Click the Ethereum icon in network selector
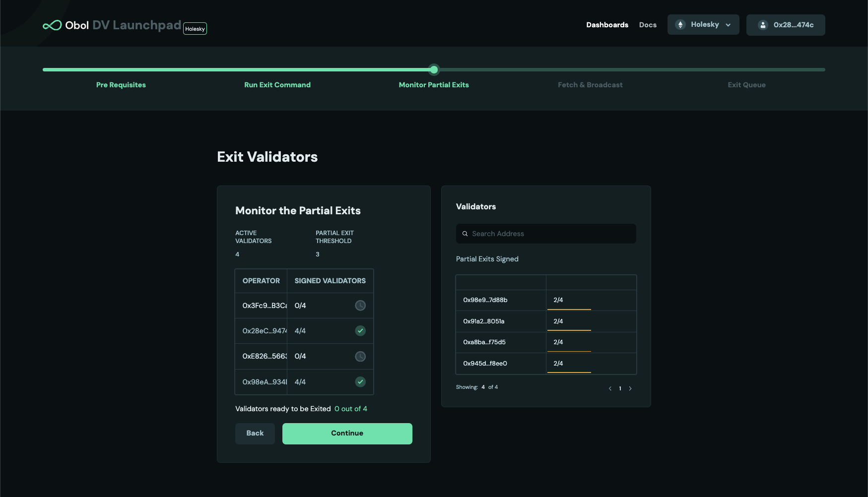This screenshot has width=868, height=497. point(680,25)
